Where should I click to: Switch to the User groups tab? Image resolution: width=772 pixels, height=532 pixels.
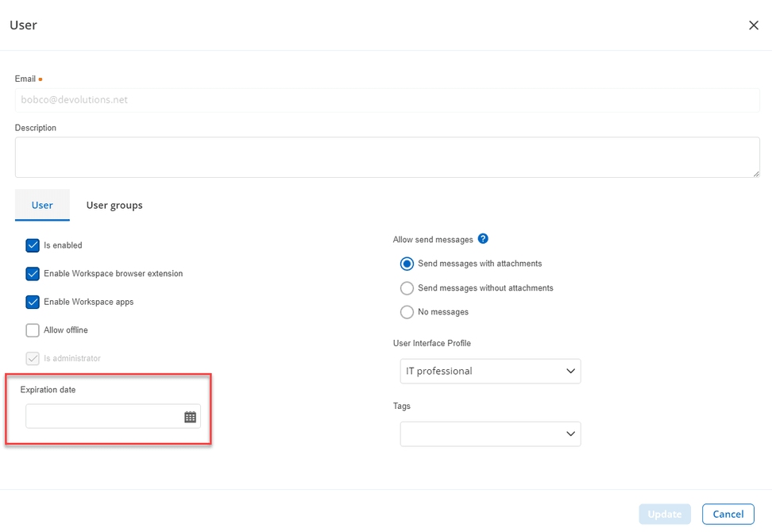[114, 205]
